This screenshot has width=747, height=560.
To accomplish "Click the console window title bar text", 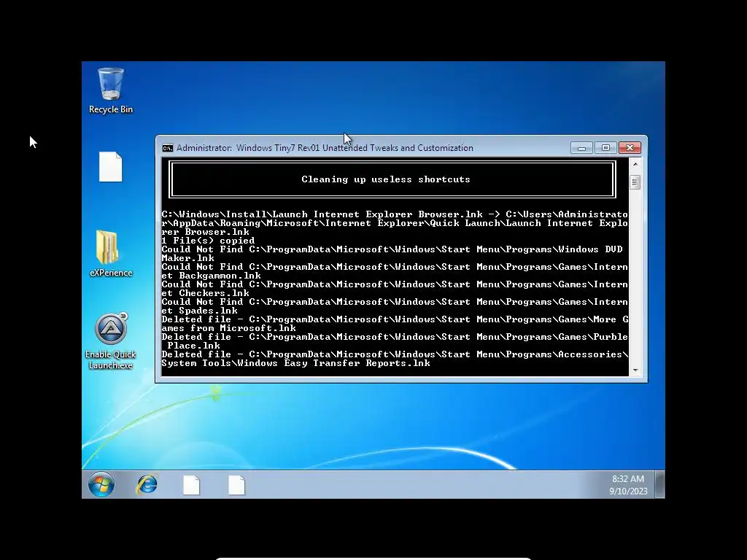I will point(325,148).
